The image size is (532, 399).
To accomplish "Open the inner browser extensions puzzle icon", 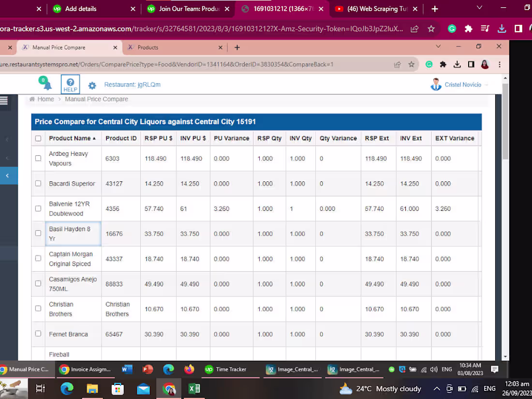I will tap(443, 64).
